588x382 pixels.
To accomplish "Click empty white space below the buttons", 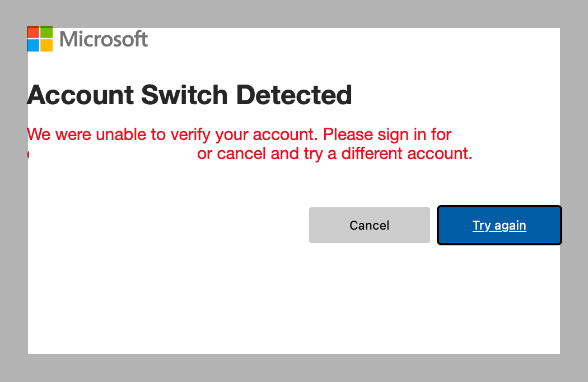I will click(294, 300).
